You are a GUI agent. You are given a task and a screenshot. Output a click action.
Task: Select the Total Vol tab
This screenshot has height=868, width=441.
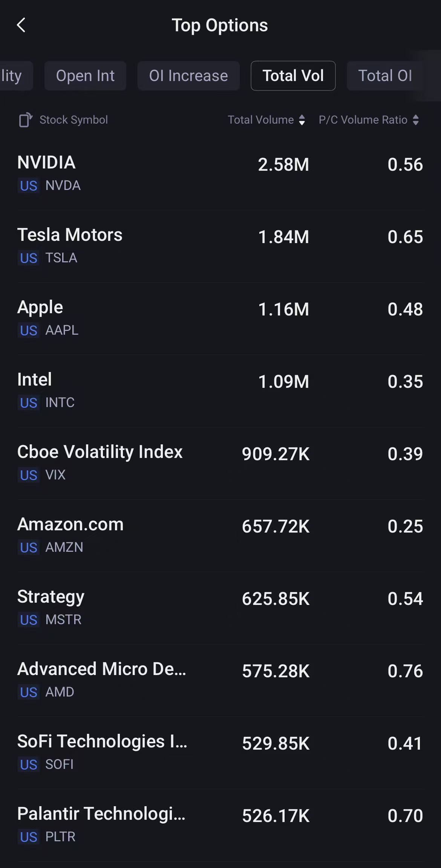coord(293,76)
